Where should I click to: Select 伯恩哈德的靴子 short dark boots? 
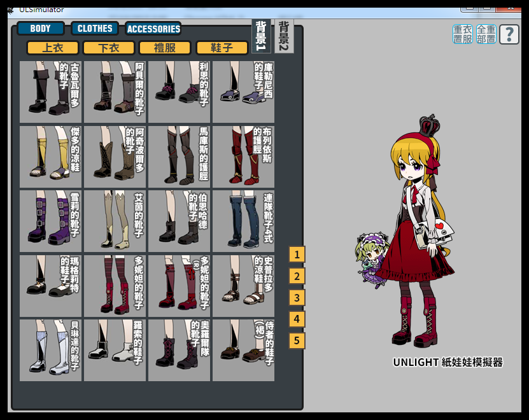[x=179, y=221]
